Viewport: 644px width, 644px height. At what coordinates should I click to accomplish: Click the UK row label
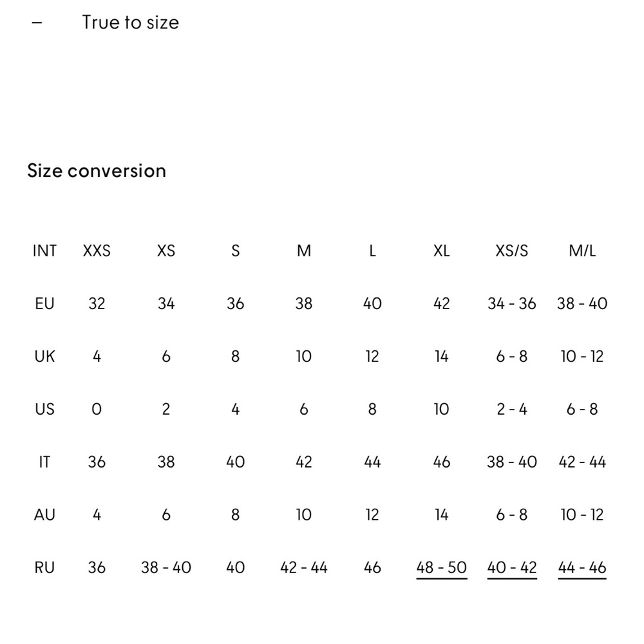(44, 356)
